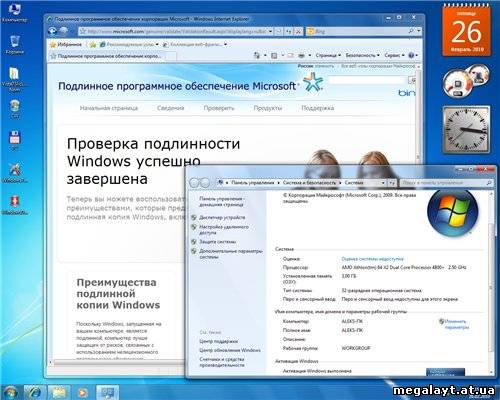Click the home icon in IE command bar
Image resolution: width=500 pixels, height=400 pixels.
pyautogui.click(x=256, y=55)
